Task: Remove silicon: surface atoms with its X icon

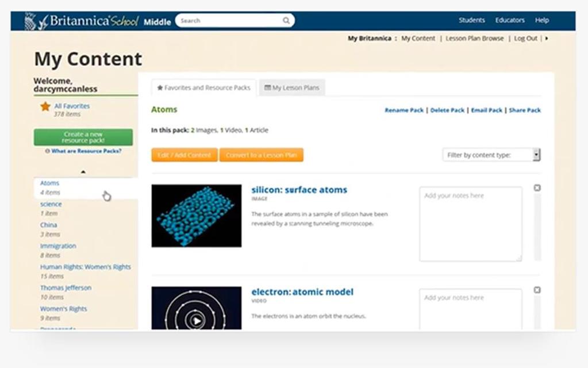Action: (x=537, y=188)
